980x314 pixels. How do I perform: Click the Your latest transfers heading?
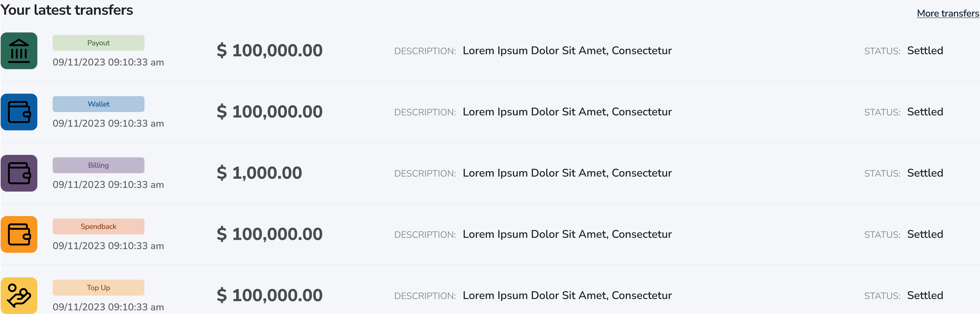click(x=67, y=10)
